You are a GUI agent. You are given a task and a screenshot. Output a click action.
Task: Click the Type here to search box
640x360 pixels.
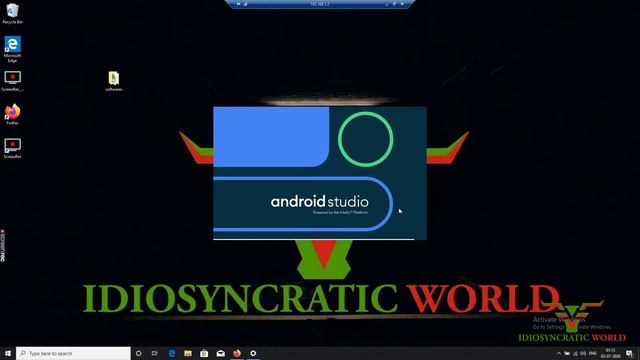[73, 353]
